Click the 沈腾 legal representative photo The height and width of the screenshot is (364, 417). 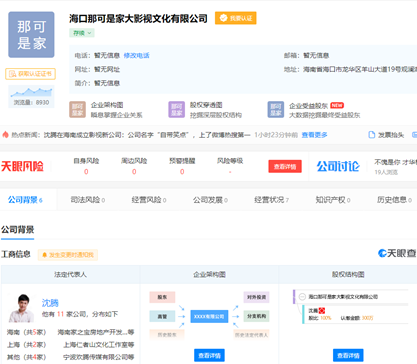coord(21,308)
